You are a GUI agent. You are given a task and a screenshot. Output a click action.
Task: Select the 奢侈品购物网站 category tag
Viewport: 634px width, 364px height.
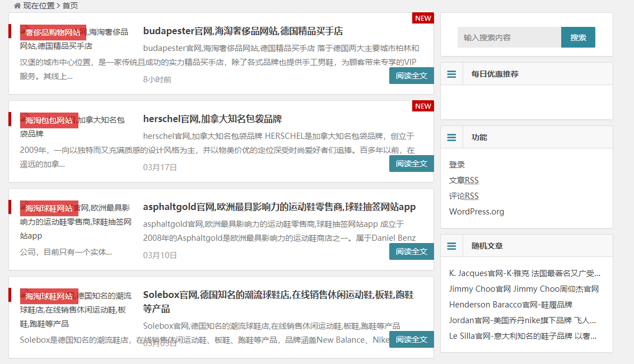(x=53, y=32)
